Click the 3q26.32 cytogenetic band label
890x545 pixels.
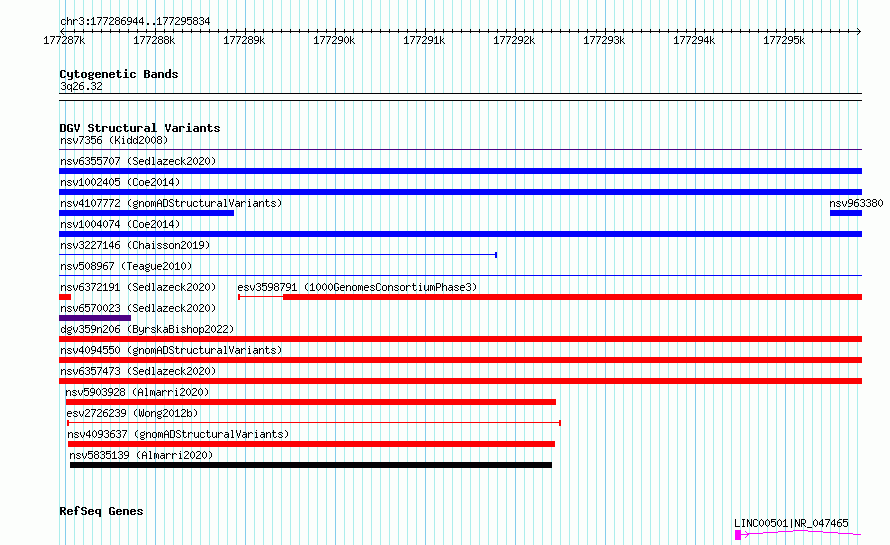pos(81,86)
